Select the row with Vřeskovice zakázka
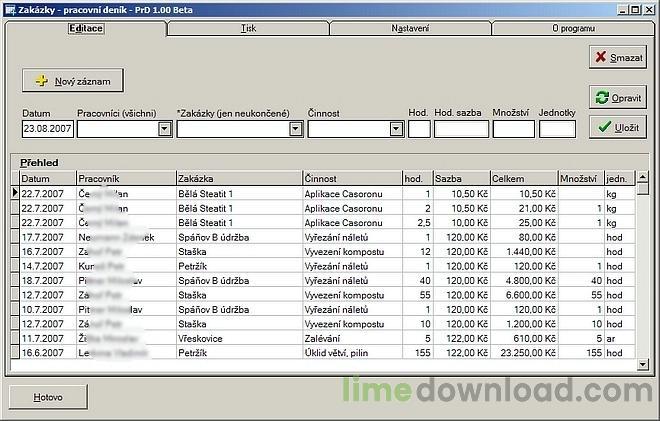 pos(238,339)
